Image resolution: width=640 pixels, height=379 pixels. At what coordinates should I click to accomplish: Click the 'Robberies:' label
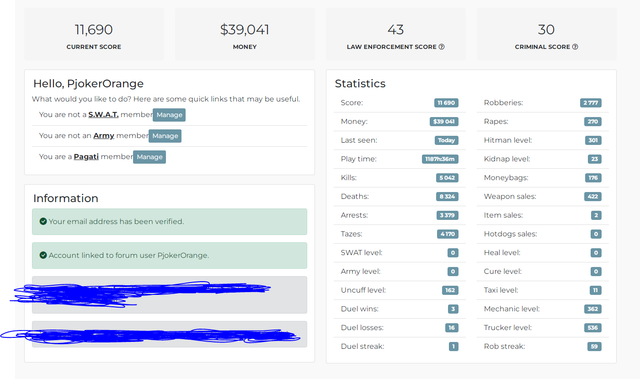[503, 103]
